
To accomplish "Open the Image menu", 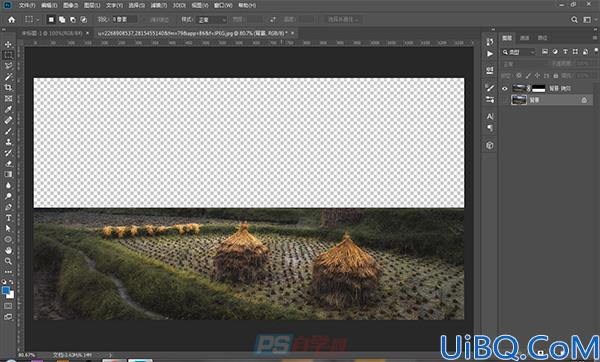I will 70,5.
